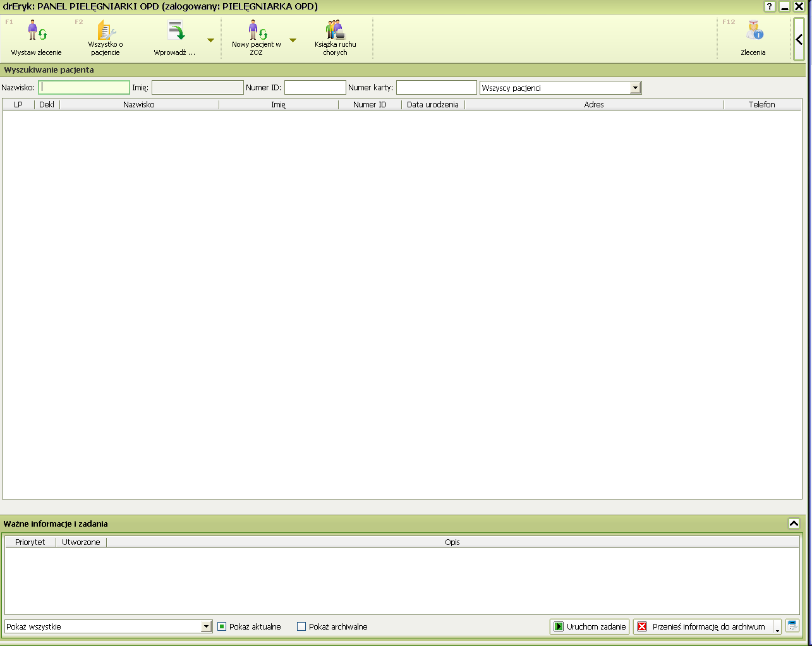The image size is (812, 646).
Task: Click the Numer karty input field
Action: coord(437,88)
